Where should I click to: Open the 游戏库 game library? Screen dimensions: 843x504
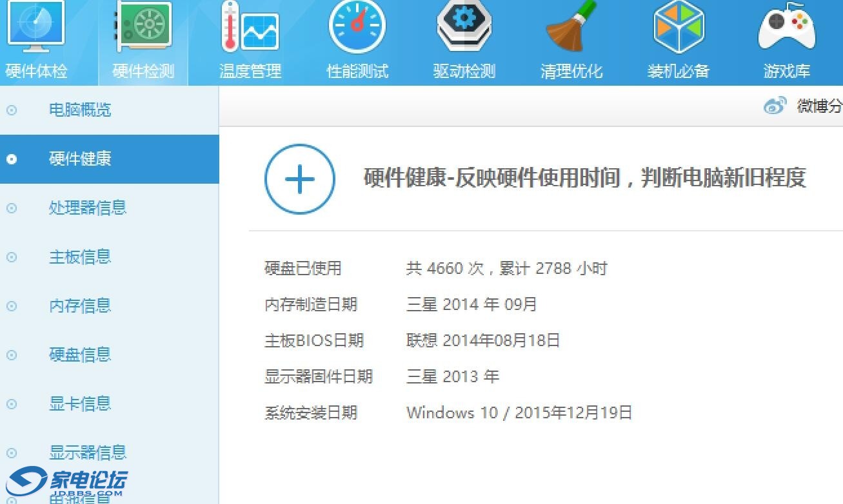coord(786,35)
